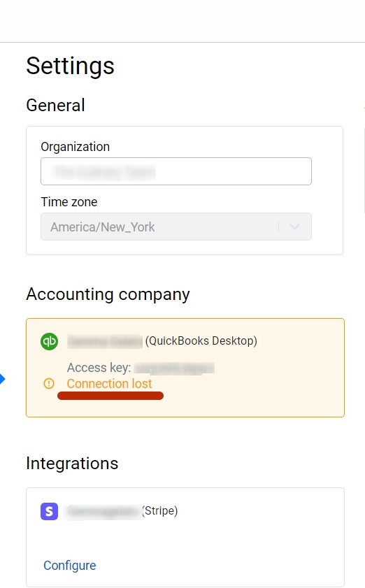The height and width of the screenshot is (588, 365).
Task: Click the (Stripe) integration label
Action: (160, 511)
